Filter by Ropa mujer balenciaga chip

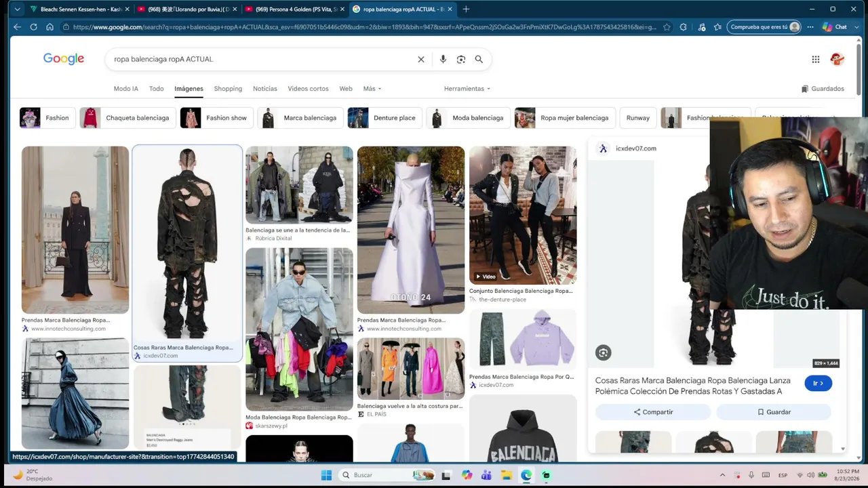pyautogui.click(x=565, y=118)
